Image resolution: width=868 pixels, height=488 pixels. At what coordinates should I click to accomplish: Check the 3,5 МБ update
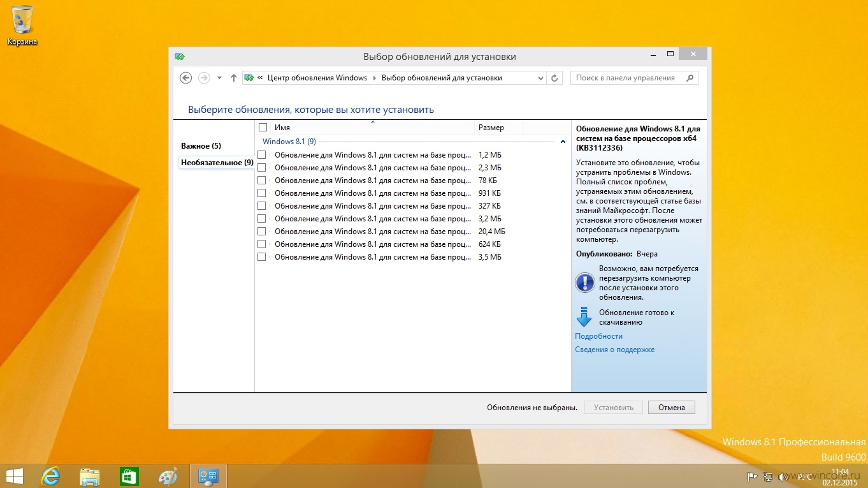click(x=261, y=256)
